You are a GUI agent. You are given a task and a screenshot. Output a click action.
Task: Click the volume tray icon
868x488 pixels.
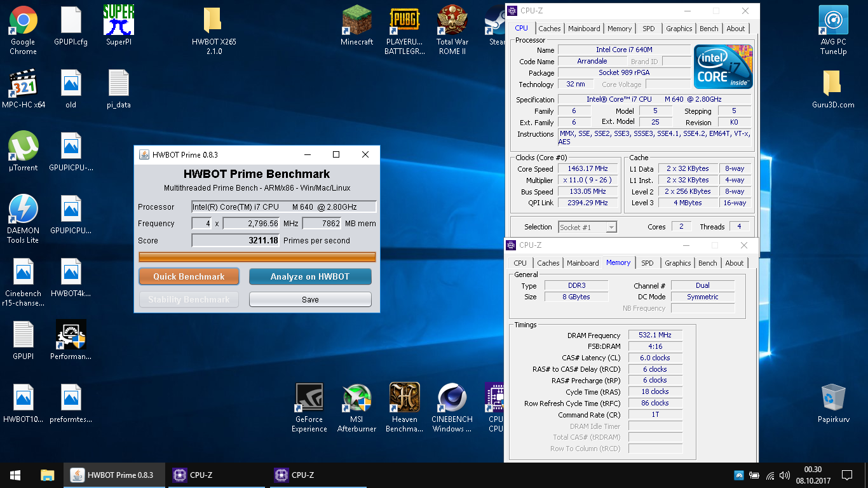pos(785,475)
